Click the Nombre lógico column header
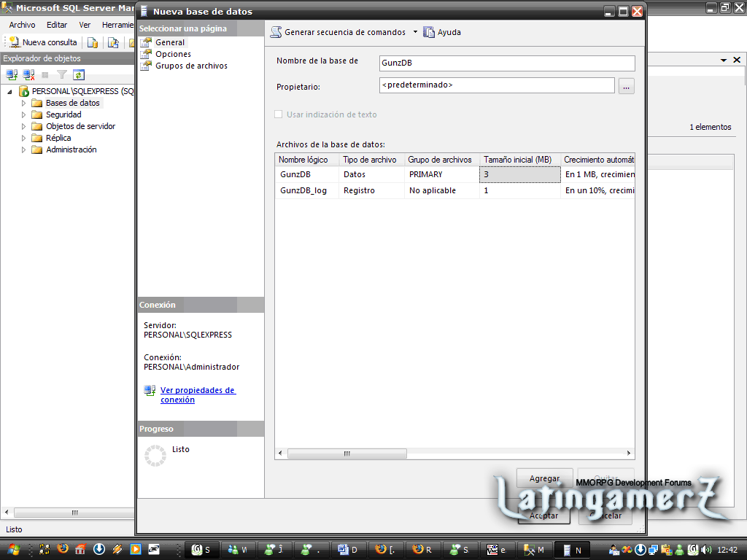The height and width of the screenshot is (560, 747). [307, 160]
